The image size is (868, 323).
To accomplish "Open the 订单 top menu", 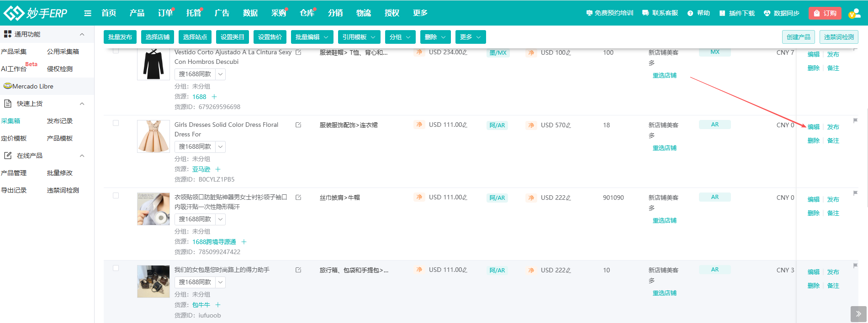I will point(165,13).
